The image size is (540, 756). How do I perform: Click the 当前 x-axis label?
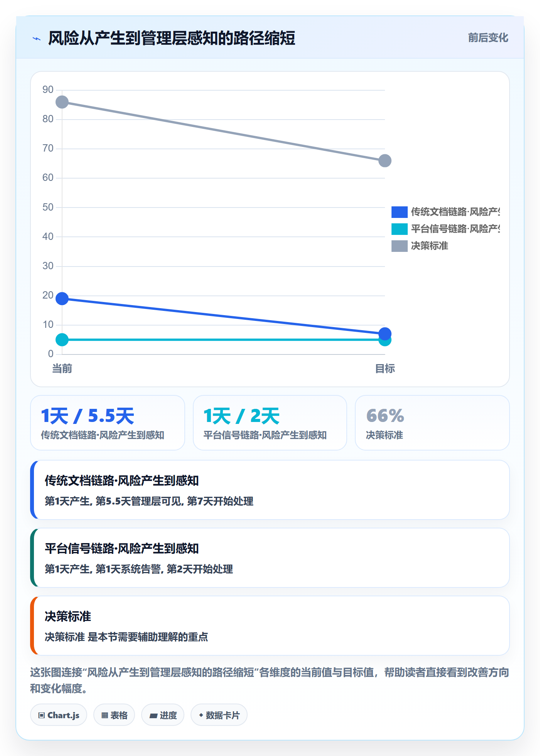pyautogui.click(x=62, y=369)
